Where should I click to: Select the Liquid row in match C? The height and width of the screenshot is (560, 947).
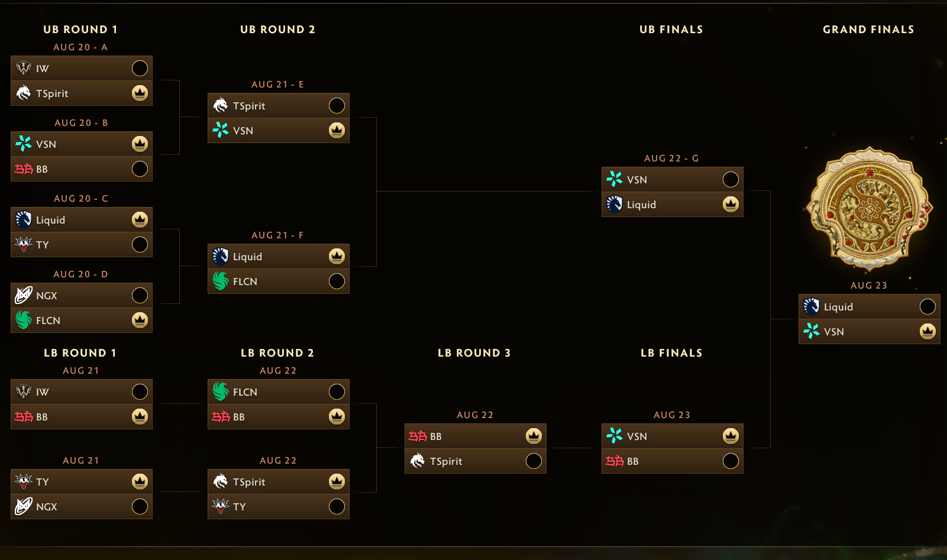point(82,219)
